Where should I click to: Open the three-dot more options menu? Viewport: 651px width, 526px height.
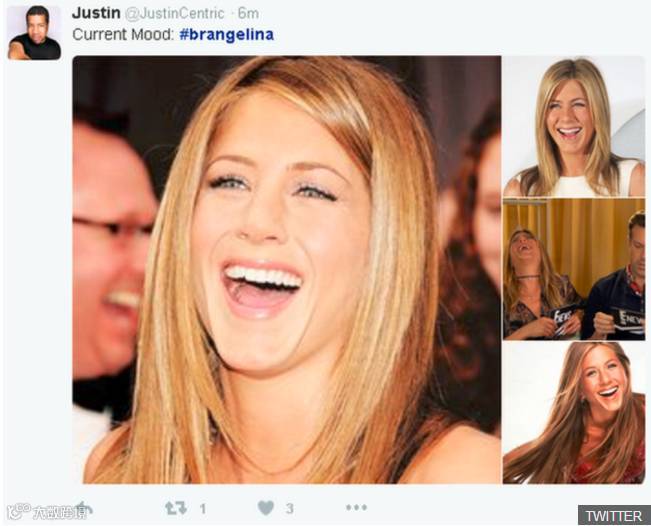pyautogui.click(x=356, y=507)
